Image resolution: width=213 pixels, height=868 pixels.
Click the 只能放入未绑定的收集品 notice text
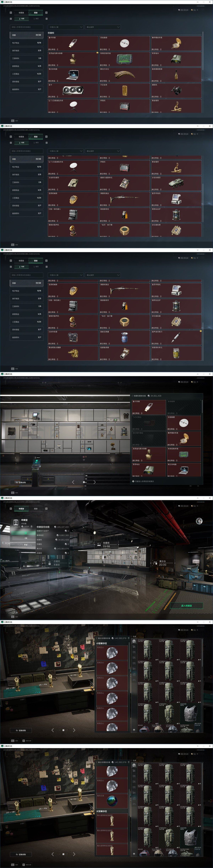144,481
